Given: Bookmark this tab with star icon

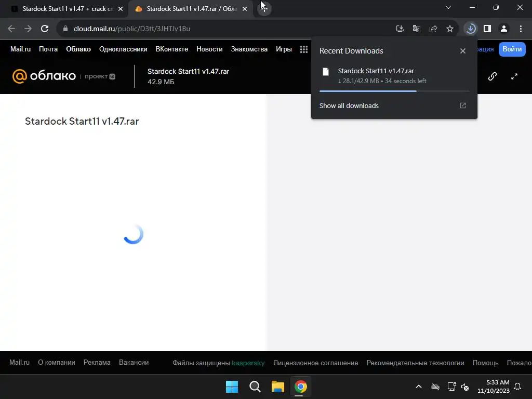Looking at the screenshot, I should [449, 29].
